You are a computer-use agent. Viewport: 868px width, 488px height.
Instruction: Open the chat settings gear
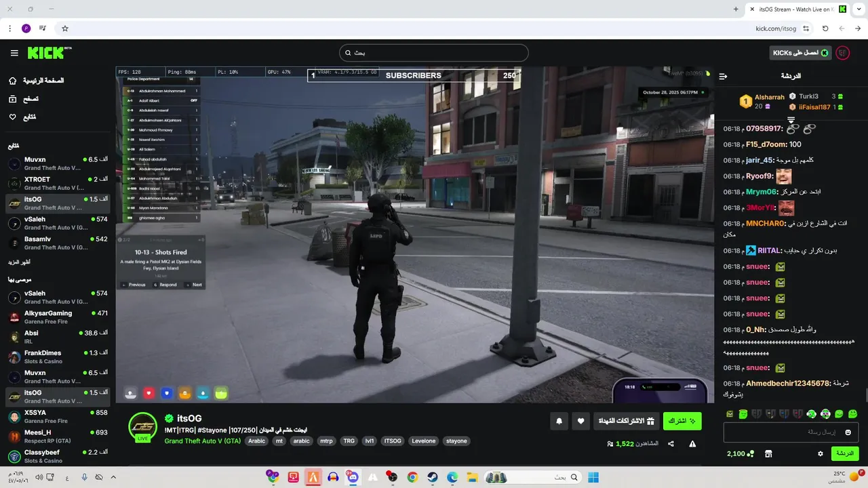pos(821,453)
